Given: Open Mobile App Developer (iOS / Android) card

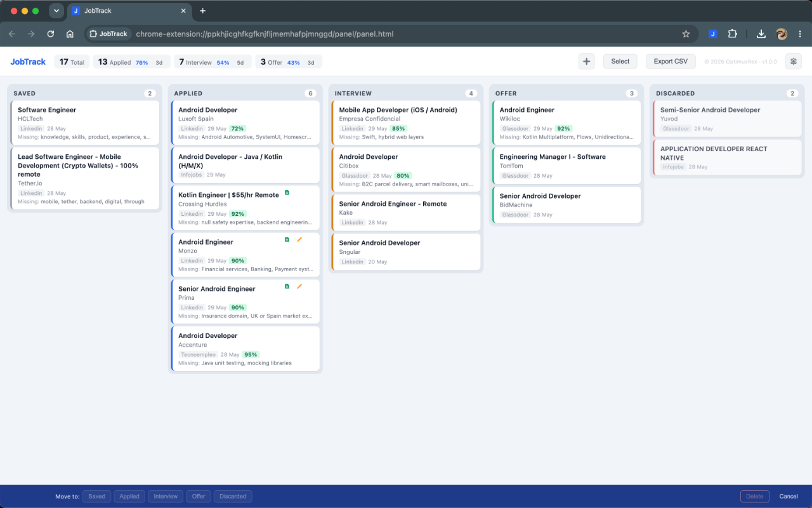Looking at the screenshot, I should tap(406, 123).
